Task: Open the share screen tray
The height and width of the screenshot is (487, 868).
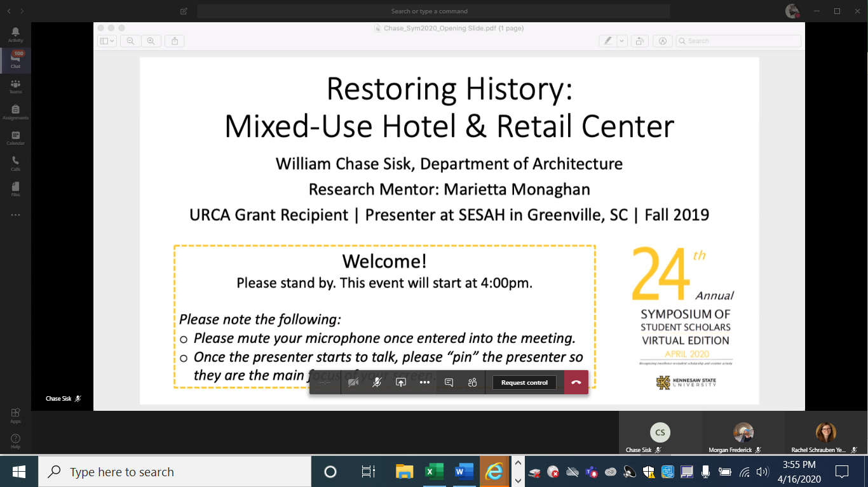Action: click(x=401, y=383)
